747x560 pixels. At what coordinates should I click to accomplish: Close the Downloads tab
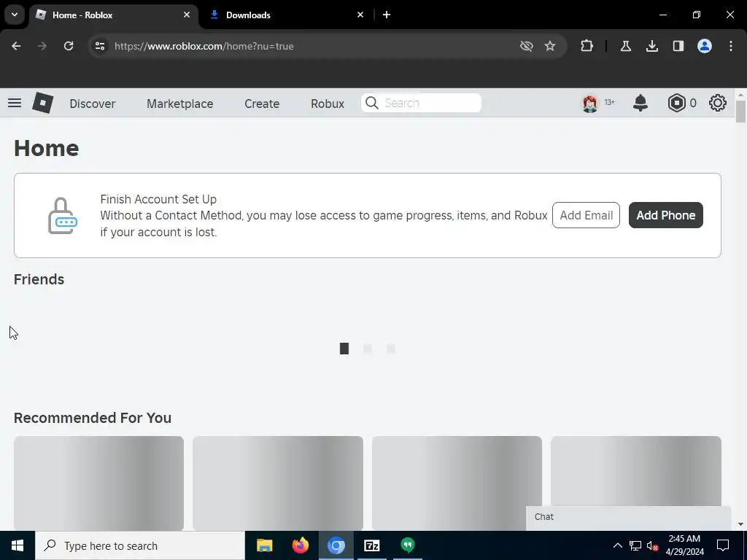point(360,15)
